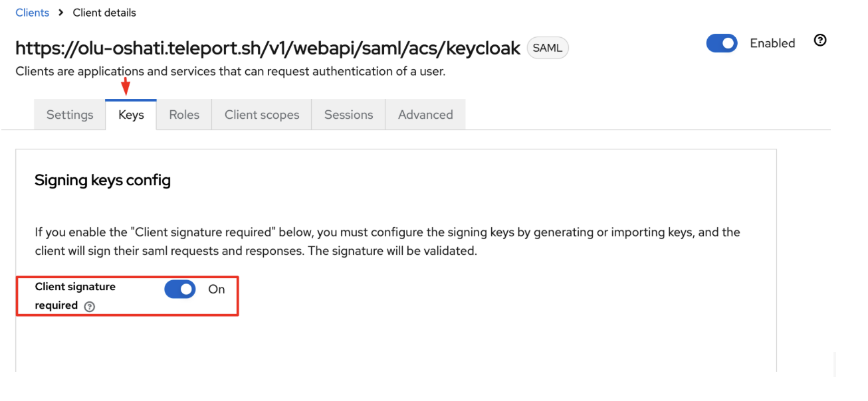This screenshot has width=868, height=401.
Task: Open the Client scopes tab
Action: click(x=261, y=114)
